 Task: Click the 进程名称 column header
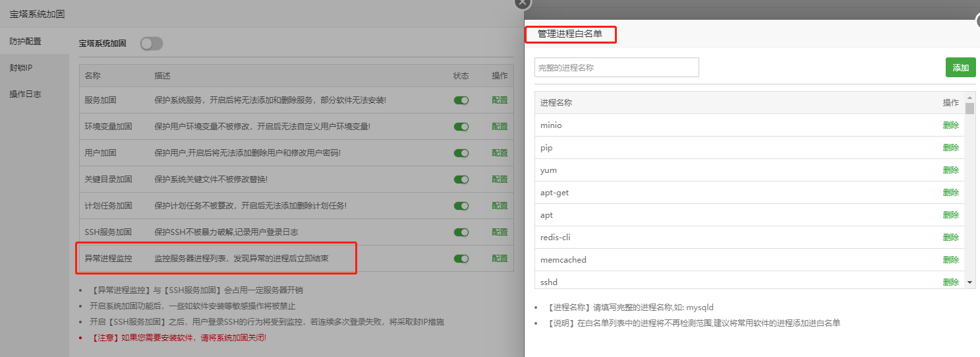[556, 103]
